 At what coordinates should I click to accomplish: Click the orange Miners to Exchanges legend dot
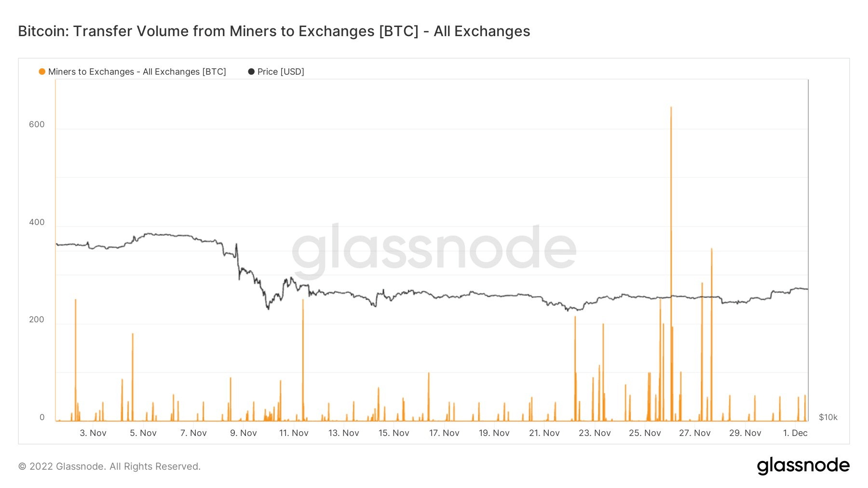42,72
